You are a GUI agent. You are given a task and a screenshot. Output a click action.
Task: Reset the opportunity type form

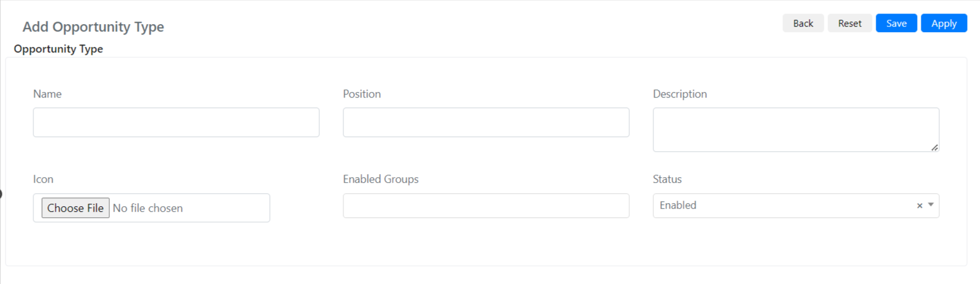tap(850, 23)
